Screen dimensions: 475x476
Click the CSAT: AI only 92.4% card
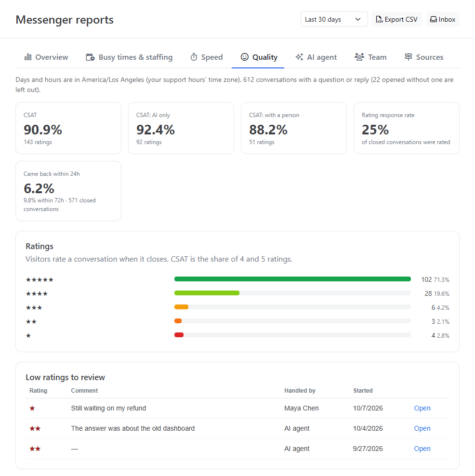pos(181,128)
